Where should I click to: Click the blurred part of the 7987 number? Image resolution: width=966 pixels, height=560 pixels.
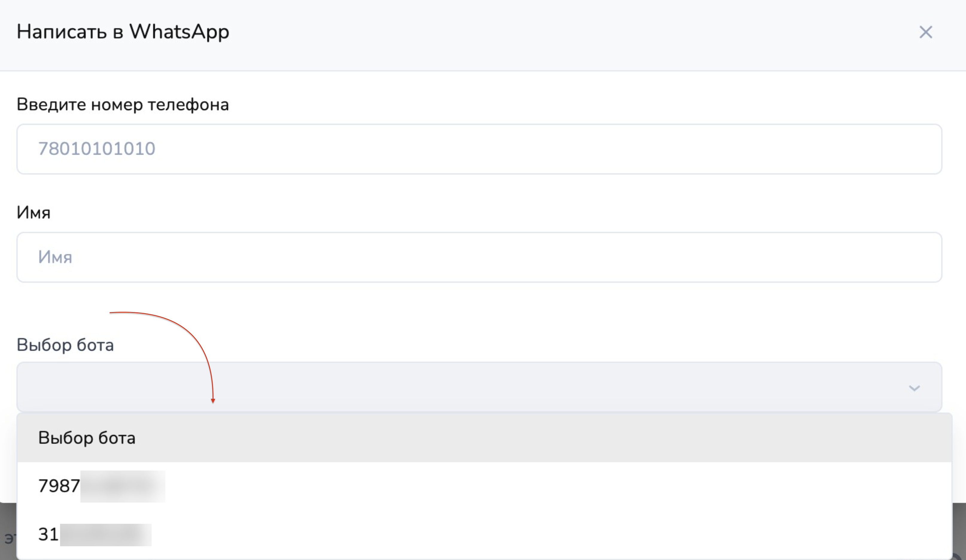[123, 486]
